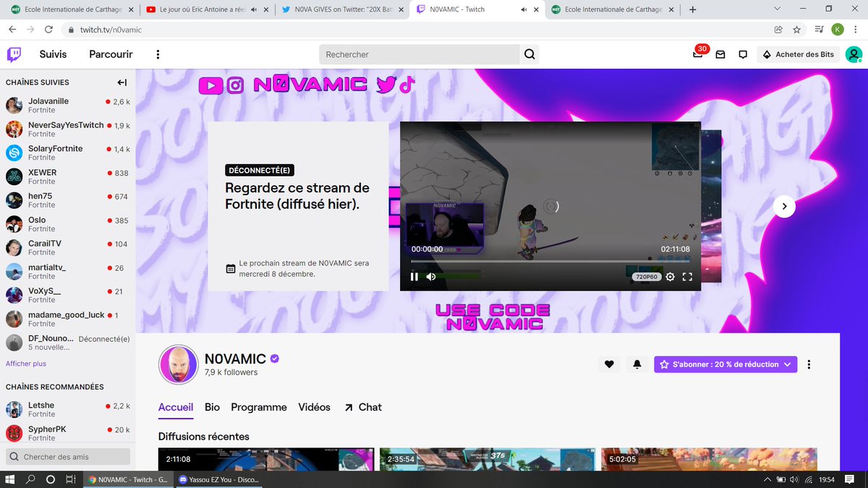The width and height of the screenshot is (868, 488).
Task: Open CarailTV channel in sidebar
Action: point(67,248)
